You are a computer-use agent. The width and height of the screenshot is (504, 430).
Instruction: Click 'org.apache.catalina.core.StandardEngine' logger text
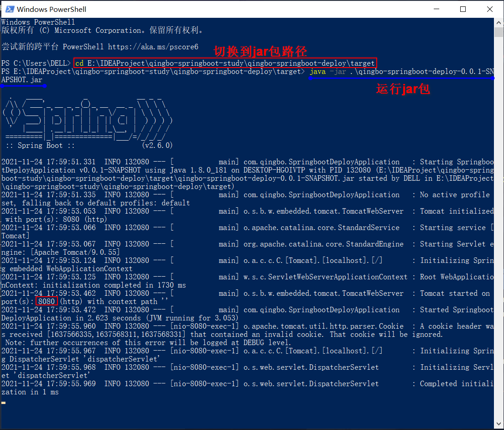pos(323,244)
